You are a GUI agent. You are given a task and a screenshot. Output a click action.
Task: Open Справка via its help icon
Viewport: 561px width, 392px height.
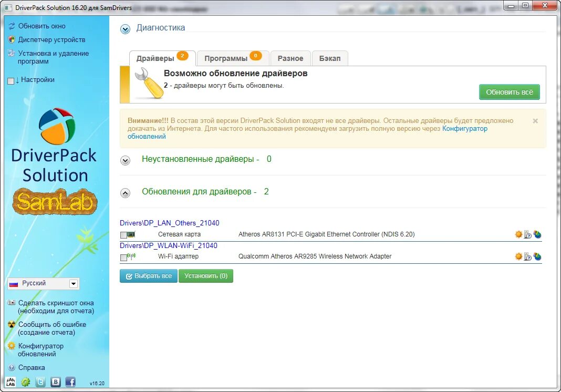[12, 367]
